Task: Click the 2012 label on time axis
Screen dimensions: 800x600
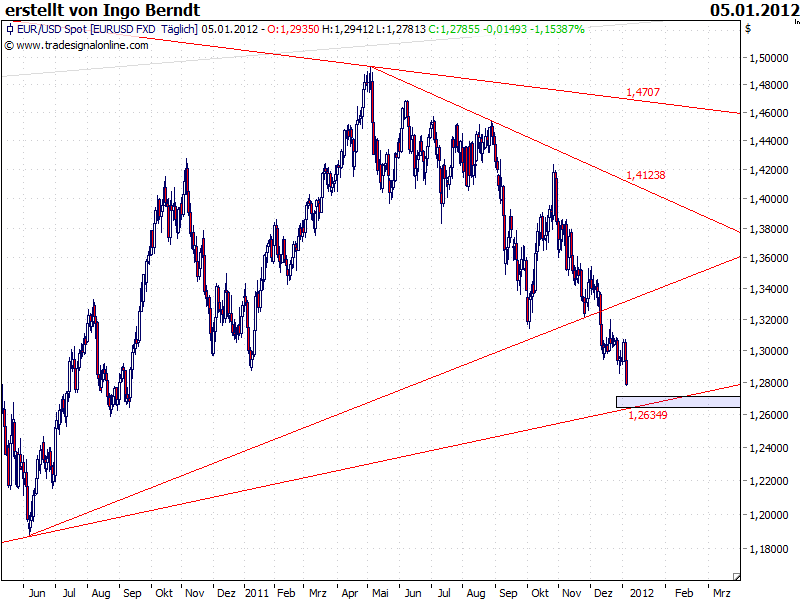Action: [x=641, y=593]
